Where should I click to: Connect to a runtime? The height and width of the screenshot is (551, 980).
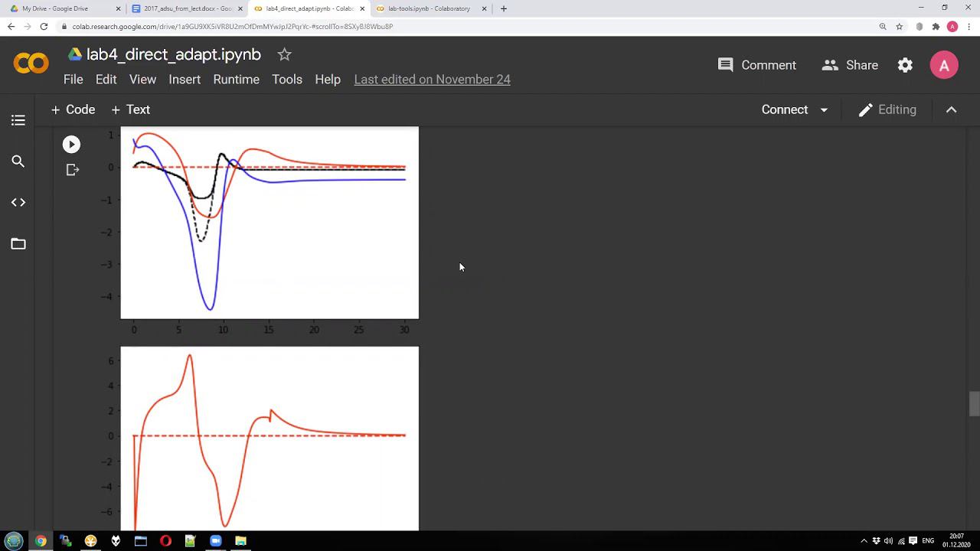point(785,109)
